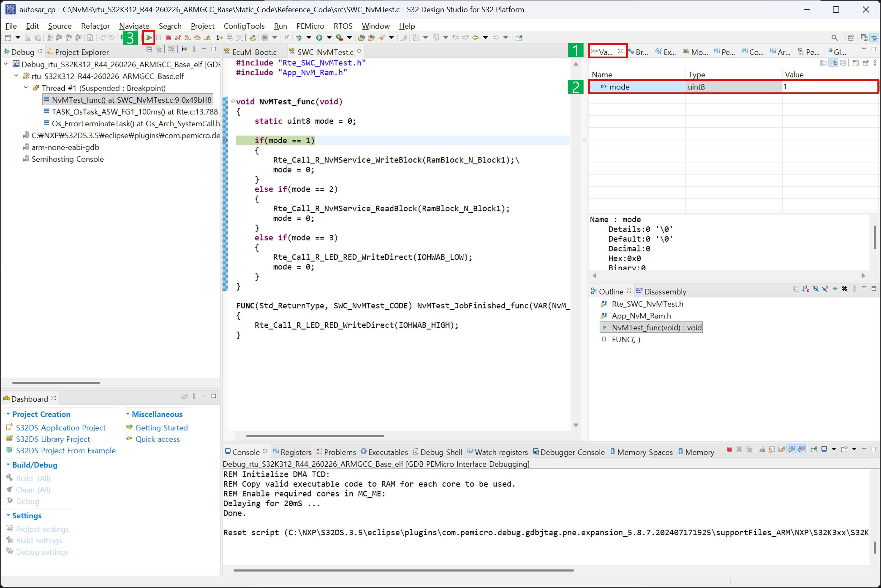Open S32DS Library Project link

tap(53, 439)
